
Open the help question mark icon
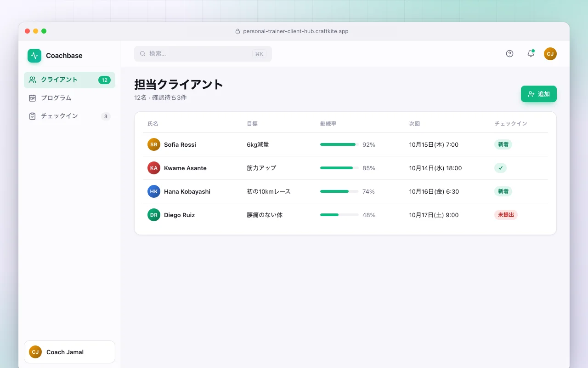509,54
